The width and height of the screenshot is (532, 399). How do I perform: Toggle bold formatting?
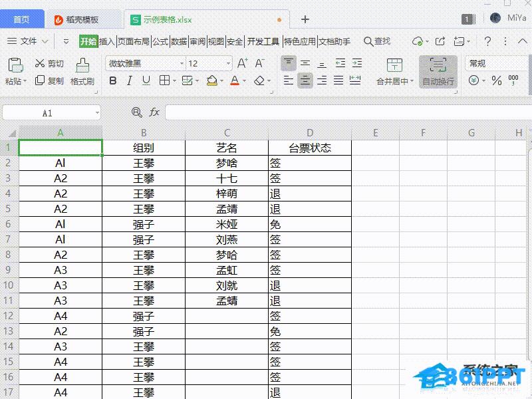(113, 80)
